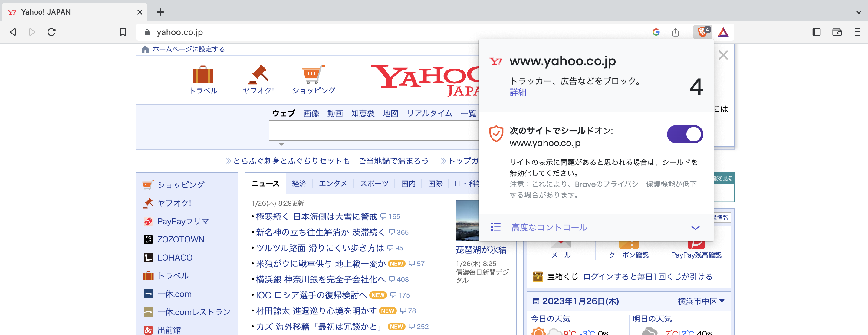Open IOC ロシア選手の復帰検討へ headline

click(x=311, y=295)
